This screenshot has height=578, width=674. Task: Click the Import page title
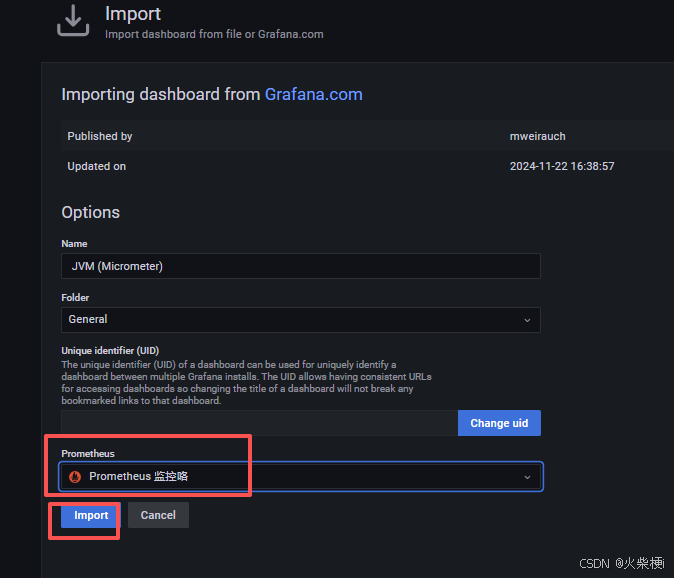pyautogui.click(x=133, y=14)
